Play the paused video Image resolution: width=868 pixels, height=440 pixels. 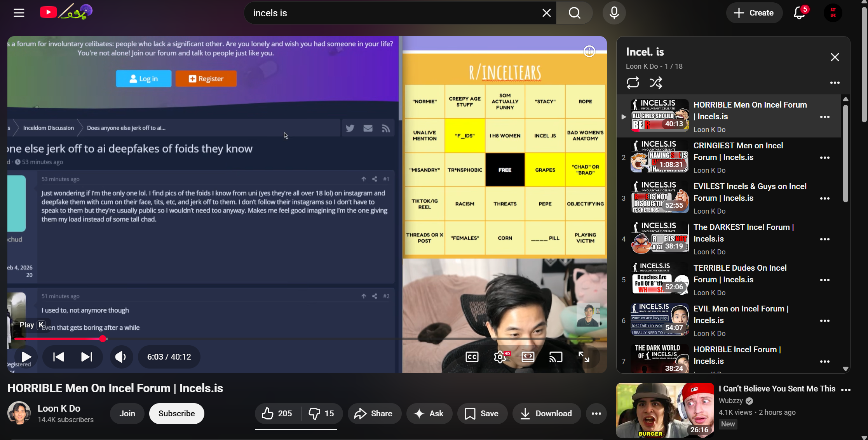click(x=26, y=357)
